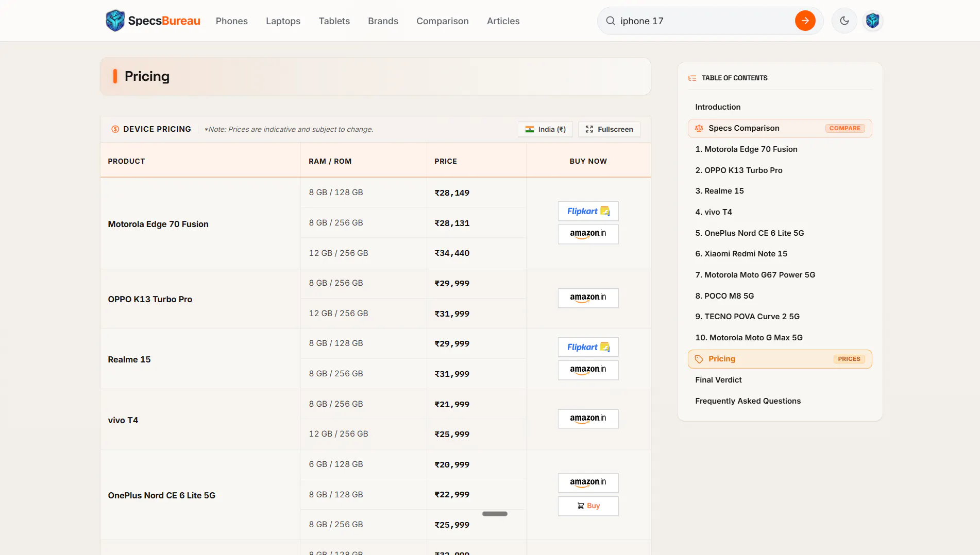Screen dimensions: 980x555
Task: Open the Tablets menu
Action: [x=334, y=21]
